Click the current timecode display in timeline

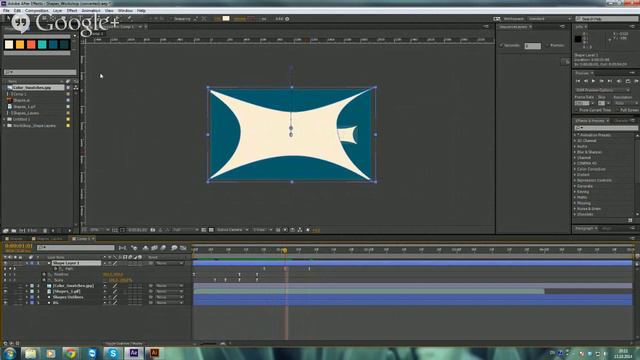click(18, 246)
